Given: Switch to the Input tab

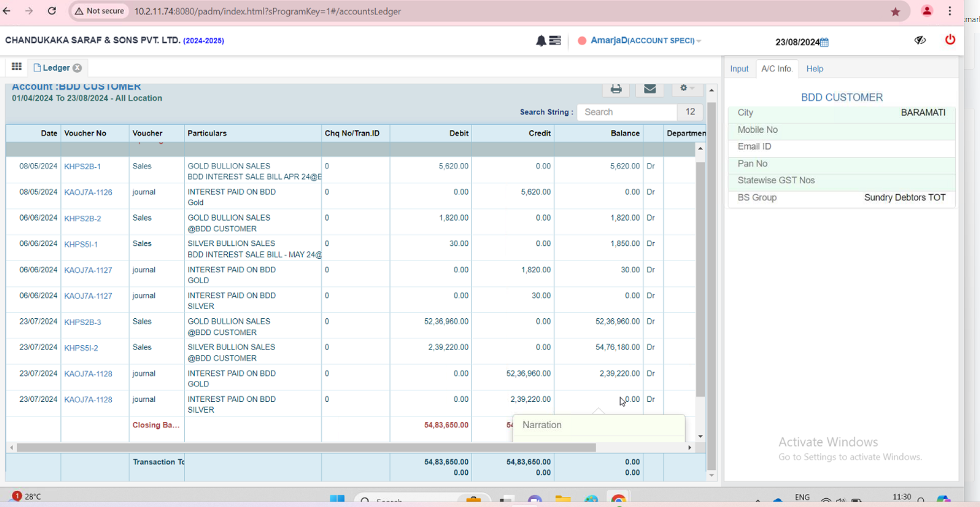Looking at the screenshot, I should pos(739,69).
